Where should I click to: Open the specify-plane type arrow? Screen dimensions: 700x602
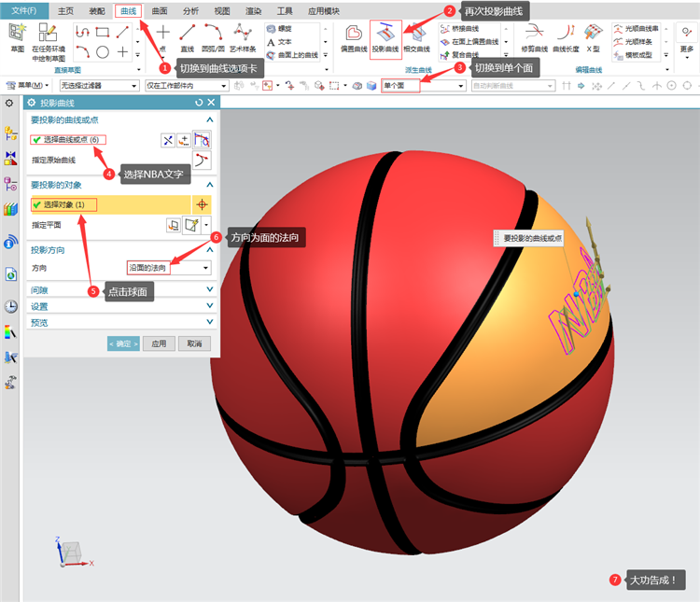(206, 225)
